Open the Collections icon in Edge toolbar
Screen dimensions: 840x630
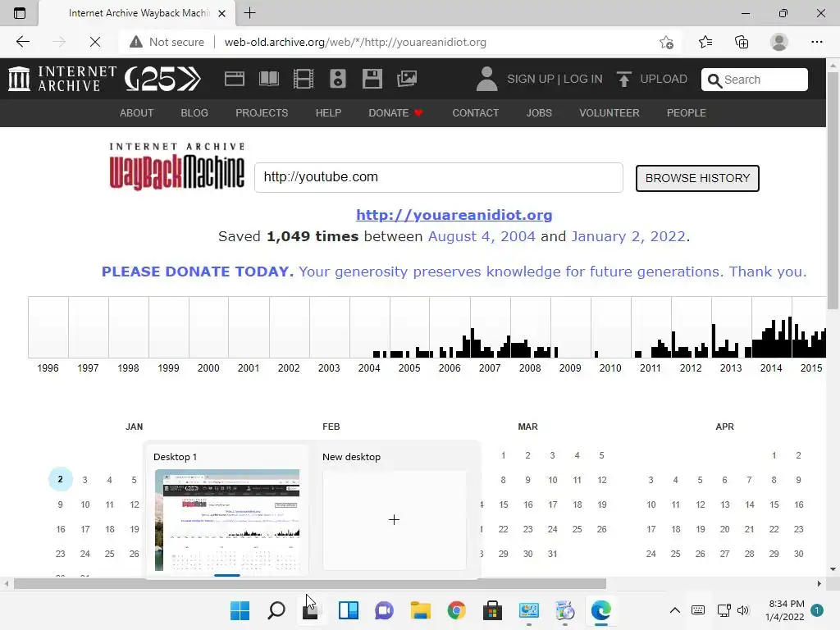pyautogui.click(x=742, y=42)
